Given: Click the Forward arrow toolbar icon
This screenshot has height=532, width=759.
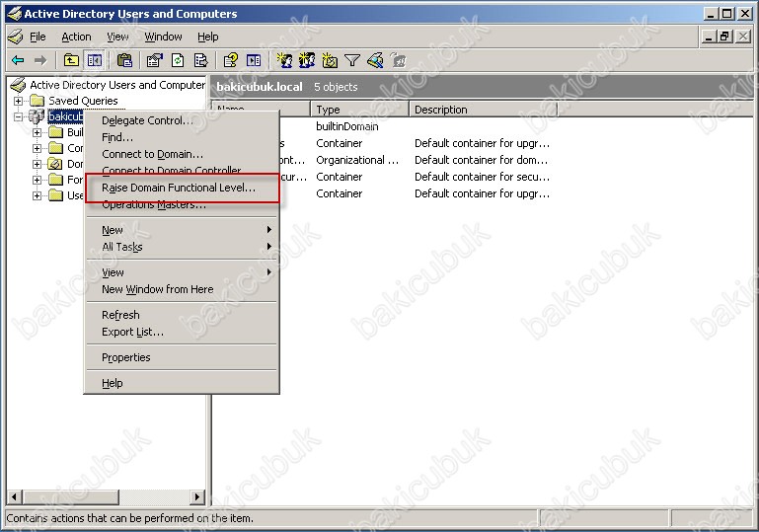Looking at the screenshot, I should 40,60.
